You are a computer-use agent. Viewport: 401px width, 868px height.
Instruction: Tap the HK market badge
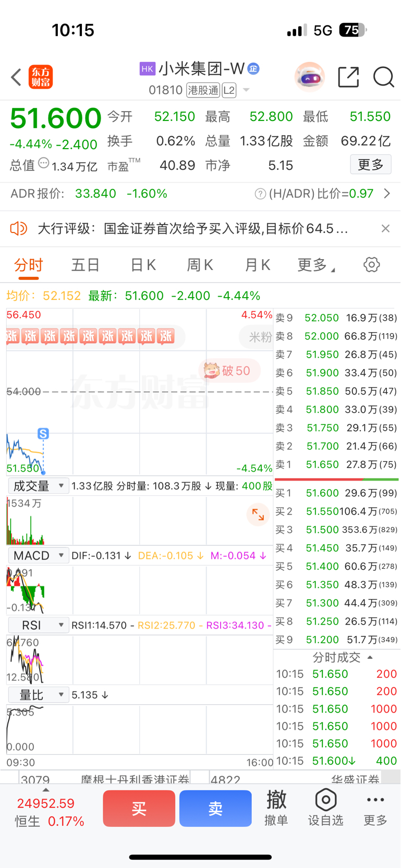(x=148, y=69)
